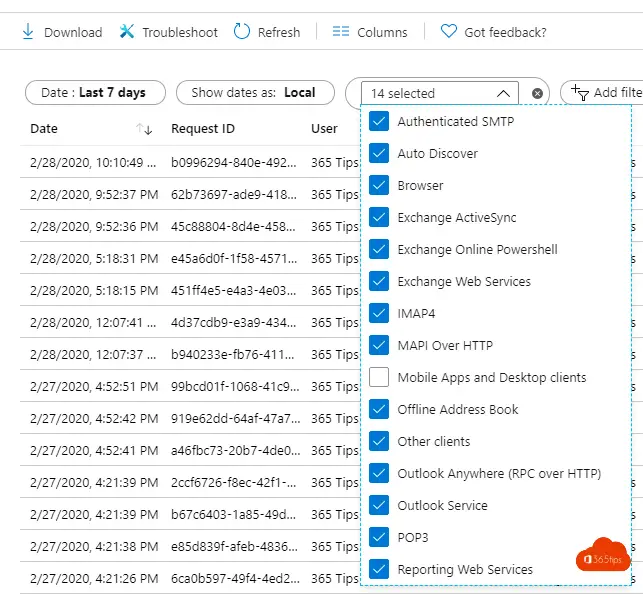Viewport: 643px width, 594px height.
Task: Select the 2/28/2020, 10:10:49 row date
Action: 93,163
